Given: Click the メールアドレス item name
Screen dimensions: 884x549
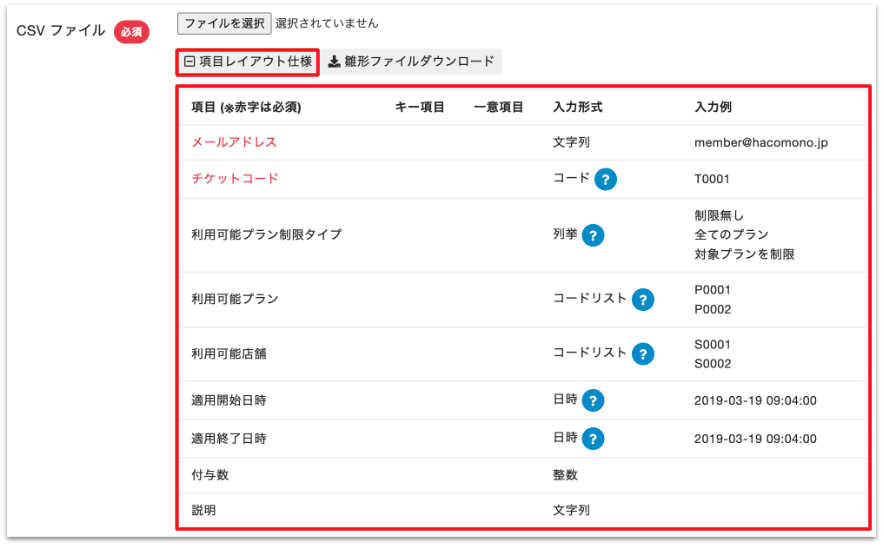Looking at the screenshot, I should click(x=234, y=142).
